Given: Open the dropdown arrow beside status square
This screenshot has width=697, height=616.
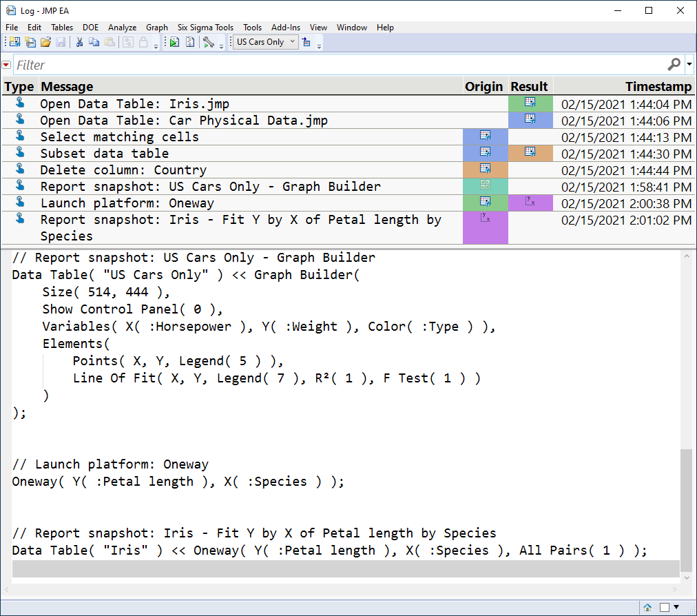Looking at the screenshot, I should tap(676, 607).
